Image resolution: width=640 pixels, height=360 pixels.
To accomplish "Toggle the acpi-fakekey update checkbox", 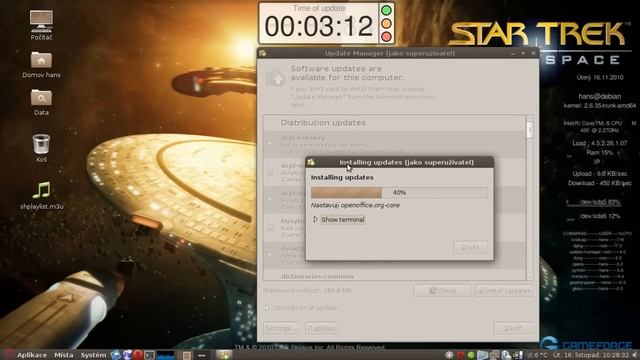I will pos(270,144).
